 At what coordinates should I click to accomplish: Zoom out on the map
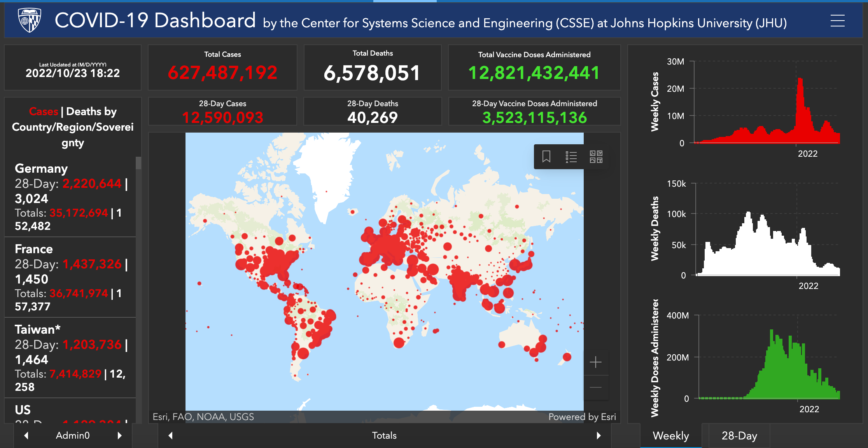(x=595, y=387)
